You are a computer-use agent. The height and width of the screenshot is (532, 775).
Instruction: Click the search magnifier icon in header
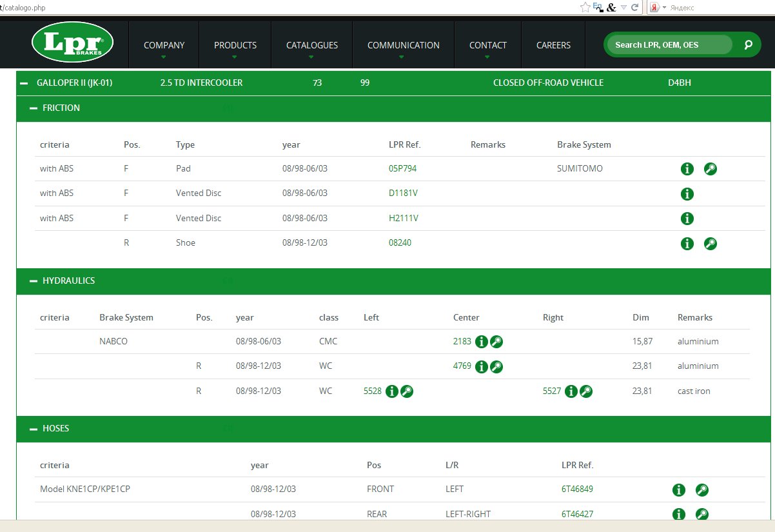pos(748,44)
